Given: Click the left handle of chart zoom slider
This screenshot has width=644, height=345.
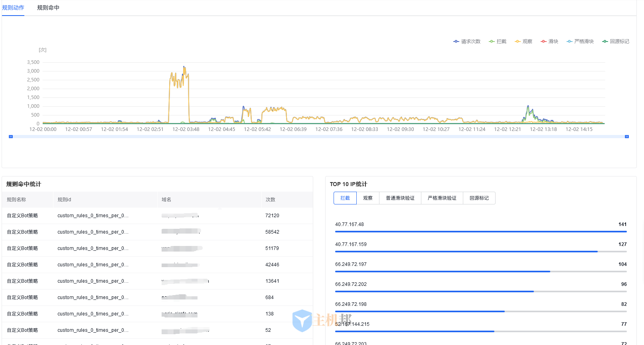Looking at the screenshot, I should (x=11, y=137).
